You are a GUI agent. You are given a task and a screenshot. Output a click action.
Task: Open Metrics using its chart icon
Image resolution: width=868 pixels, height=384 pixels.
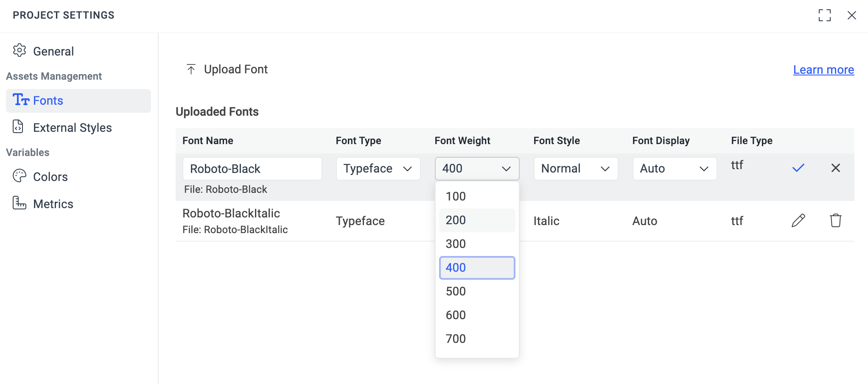[19, 203]
